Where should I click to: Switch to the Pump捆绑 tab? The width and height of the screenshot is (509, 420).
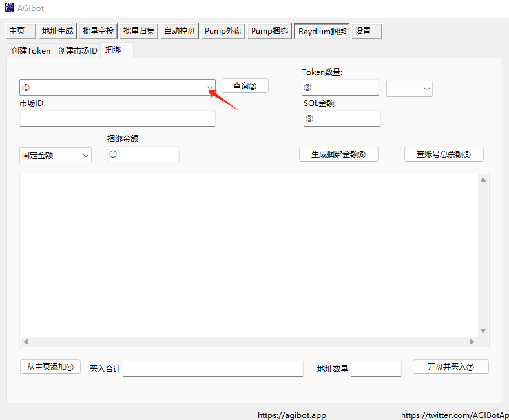coord(269,31)
